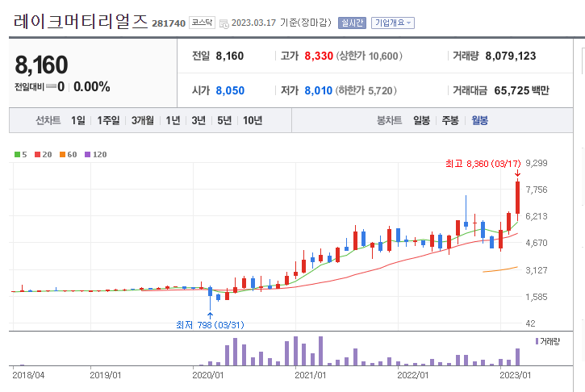585x392 pixels.
Task: Open the 기업개요 dropdown
Action: coord(392,23)
